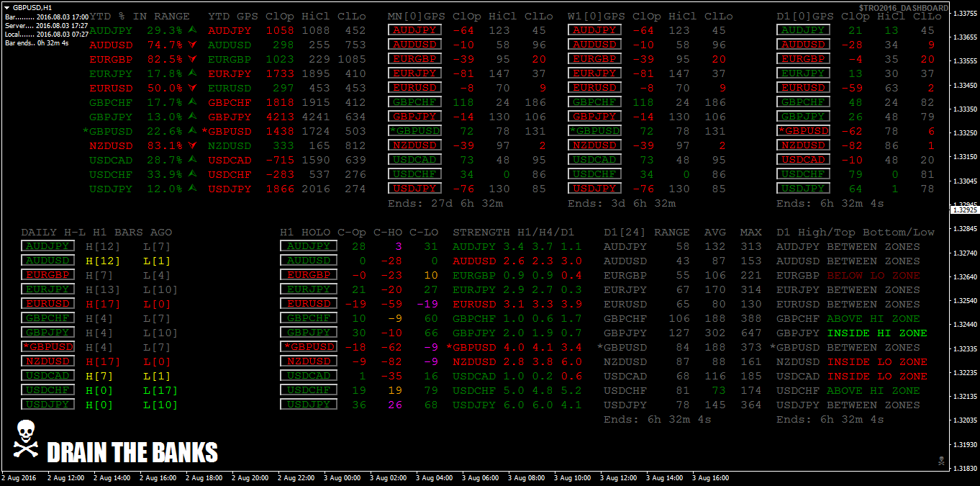
Task: Click the 647 MAX value for GBPJPY
Action: pyautogui.click(x=751, y=333)
